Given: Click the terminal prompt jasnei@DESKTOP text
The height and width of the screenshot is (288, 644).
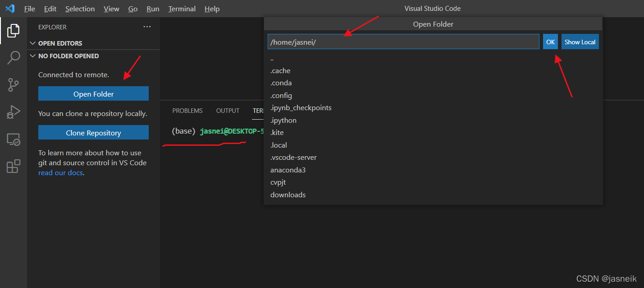Looking at the screenshot, I should tap(232, 131).
